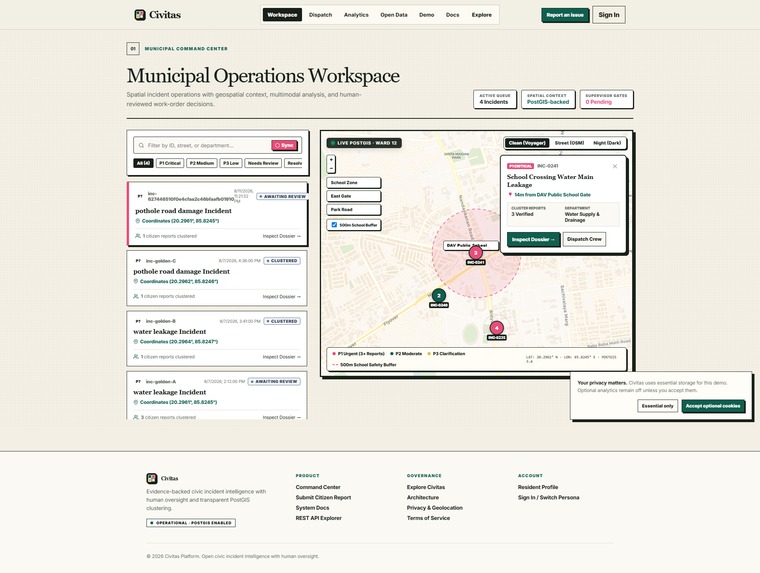The image size is (760, 573).
Task: Click the Civitas logo icon in footer
Action: coord(152,478)
